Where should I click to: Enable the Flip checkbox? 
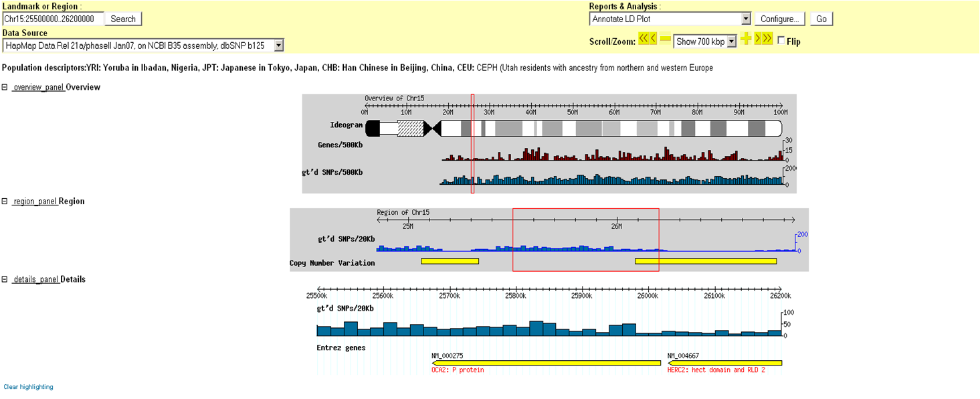pyautogui.click(x=781, y=41)
